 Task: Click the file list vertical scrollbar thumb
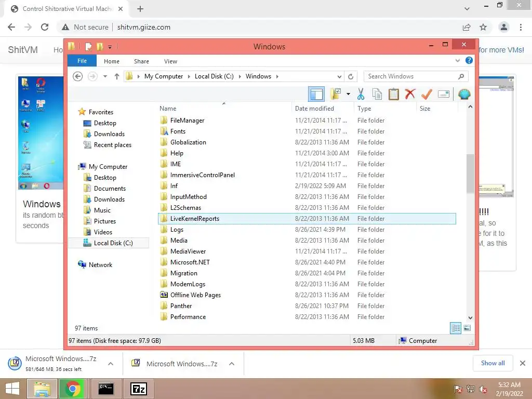pyautogui.click(x=470, y=174)
